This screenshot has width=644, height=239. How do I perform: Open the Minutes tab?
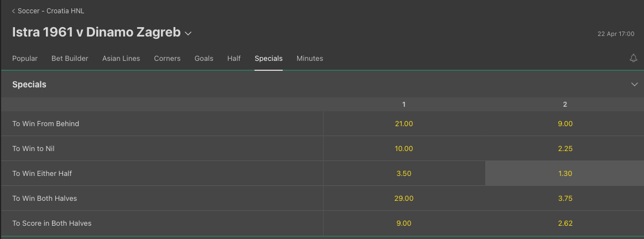tap(310, 58)
